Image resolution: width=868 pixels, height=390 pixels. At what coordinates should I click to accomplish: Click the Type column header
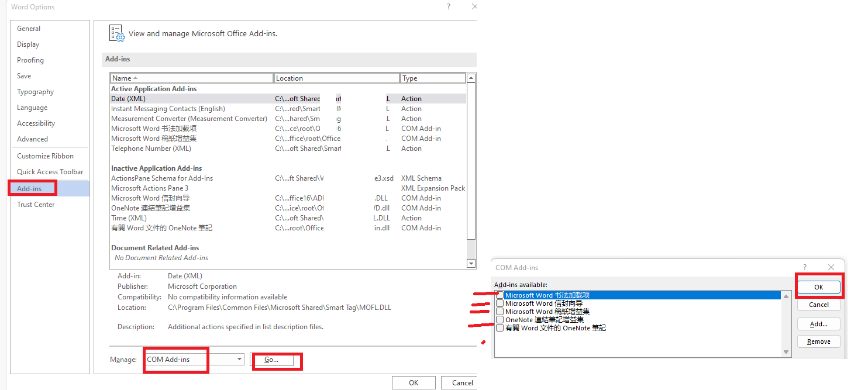[433, 78]
